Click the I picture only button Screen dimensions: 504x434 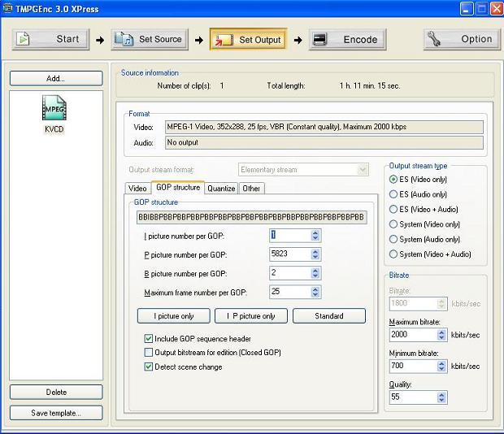pyautogui.click(x=174, y=316)
